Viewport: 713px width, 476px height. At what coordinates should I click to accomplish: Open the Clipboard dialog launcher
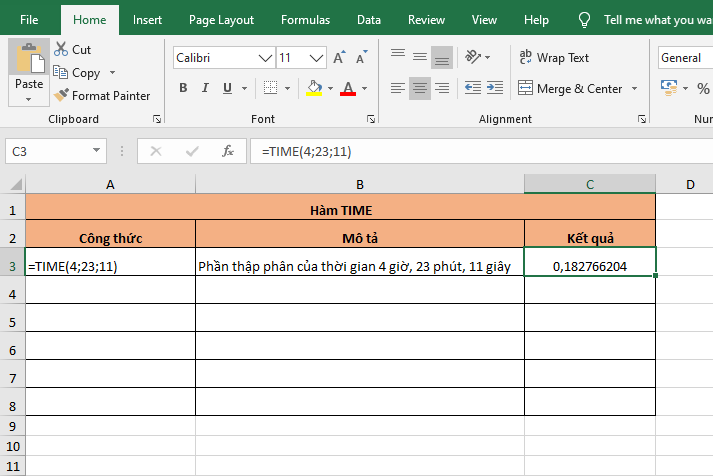click(x=157, y=119)
